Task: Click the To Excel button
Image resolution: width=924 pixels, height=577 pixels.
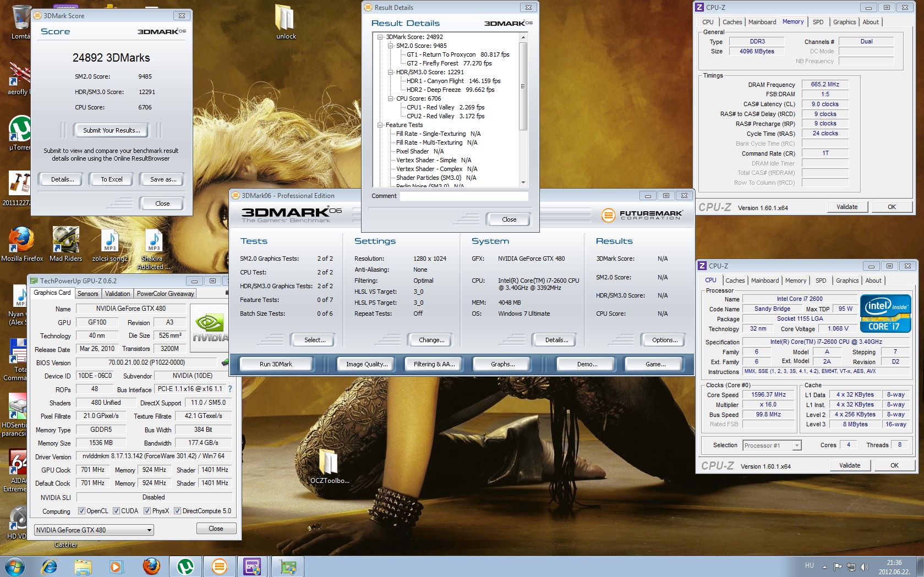Action: tap(112, 179)
